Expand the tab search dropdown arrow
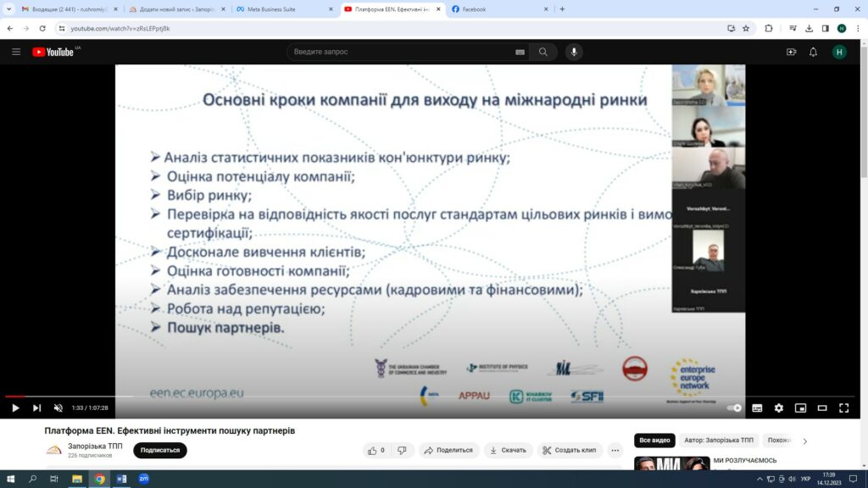The height and width of the screenshot is (488, 868). tap(8, 9)
